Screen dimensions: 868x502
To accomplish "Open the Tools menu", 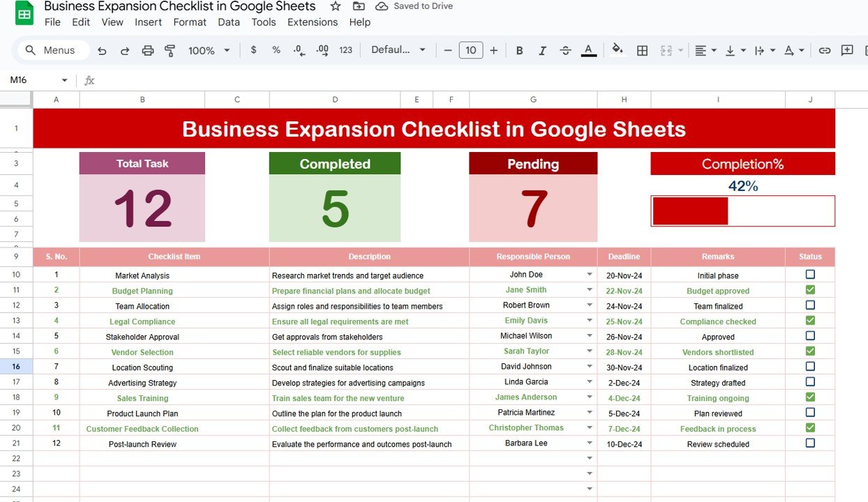I will 264,22.
